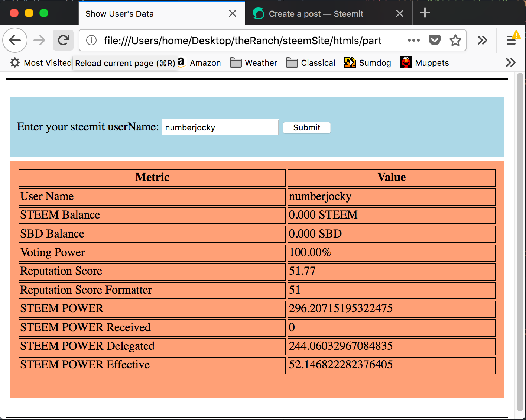The height and width of the screenshot is (420, 526).
Task: Click the STEEM POWER Delegated label
Action: pyautogui.click(x=87, y=346)
